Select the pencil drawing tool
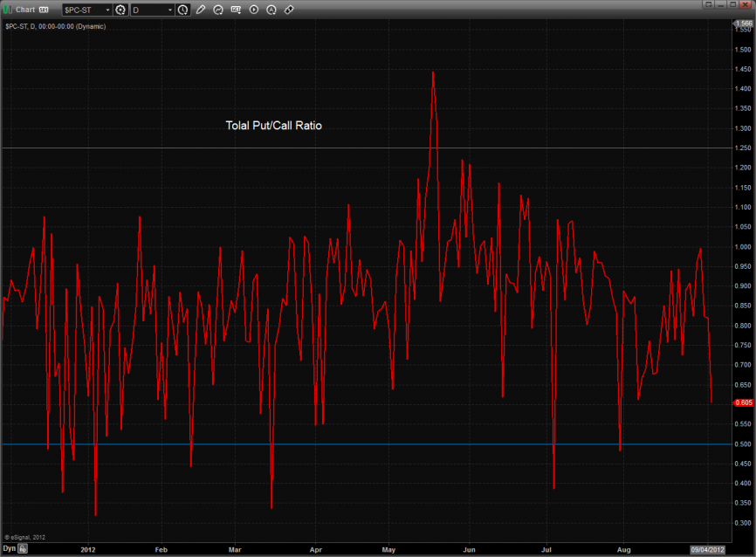Screen dimensions: 756x557 201,10
